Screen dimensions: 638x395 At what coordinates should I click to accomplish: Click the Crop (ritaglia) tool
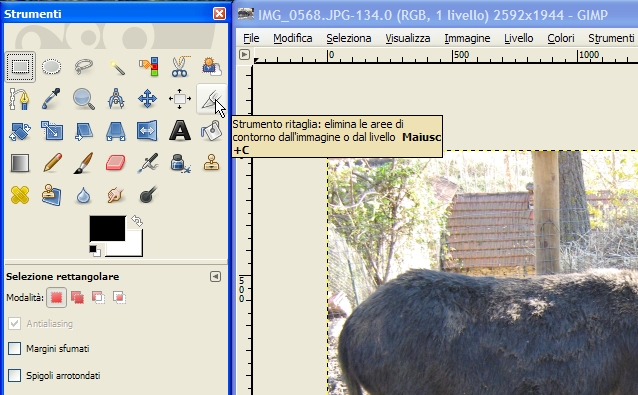tap(211, 99)
